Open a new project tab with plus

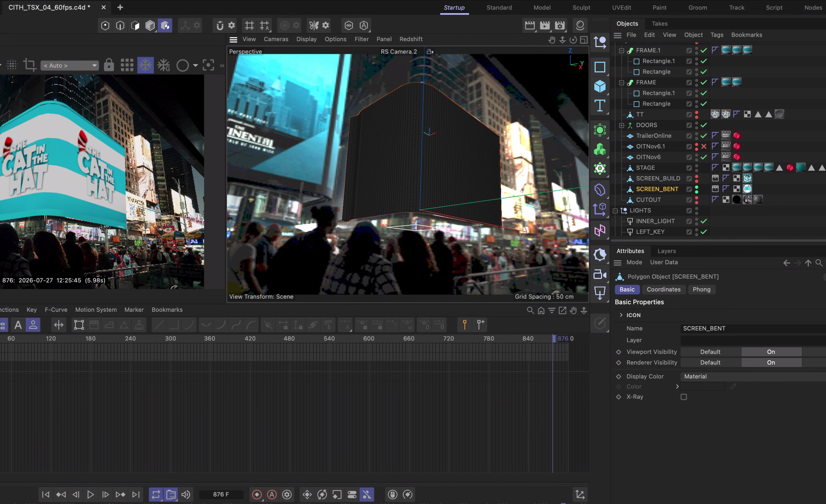(120, 7)
